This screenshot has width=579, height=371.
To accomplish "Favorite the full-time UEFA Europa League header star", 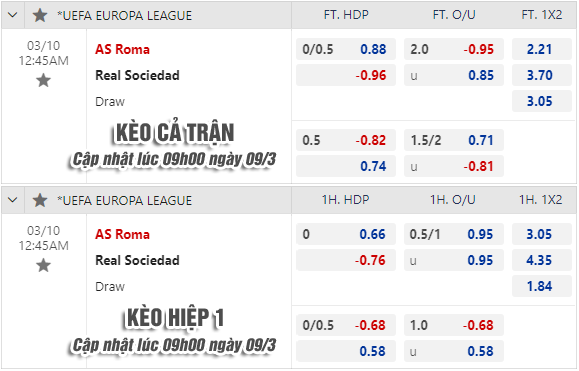I will (40, 16).
